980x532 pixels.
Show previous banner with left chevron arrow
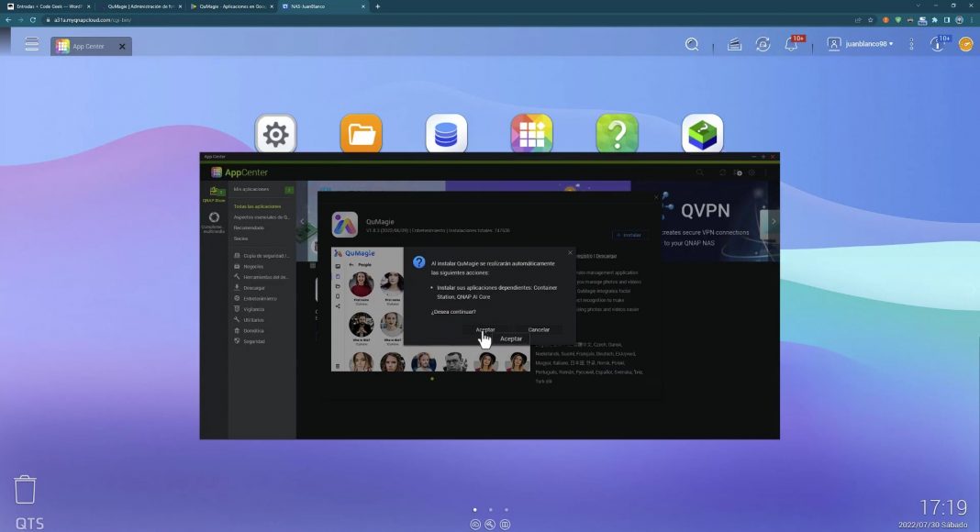[302, 221]
